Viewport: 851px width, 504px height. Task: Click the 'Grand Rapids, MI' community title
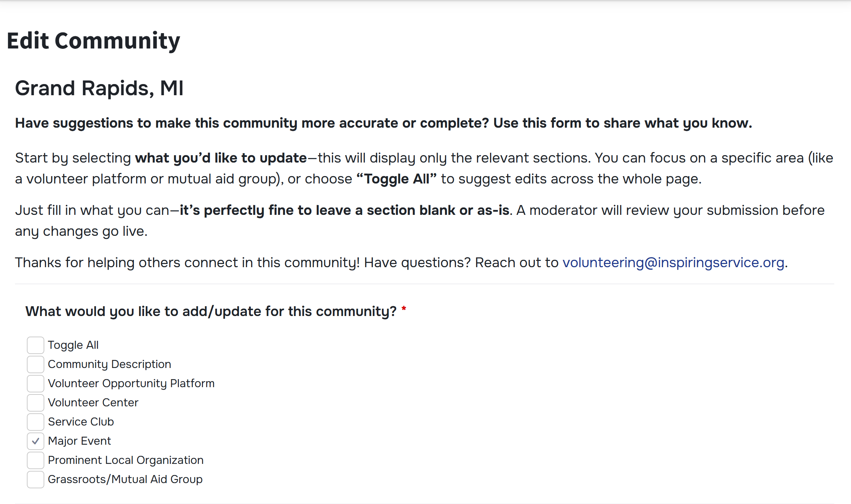99,88
